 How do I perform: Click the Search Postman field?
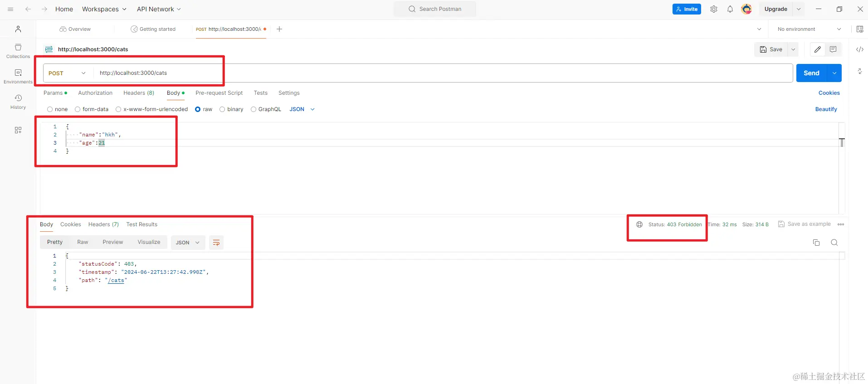[x=435, y=9]
